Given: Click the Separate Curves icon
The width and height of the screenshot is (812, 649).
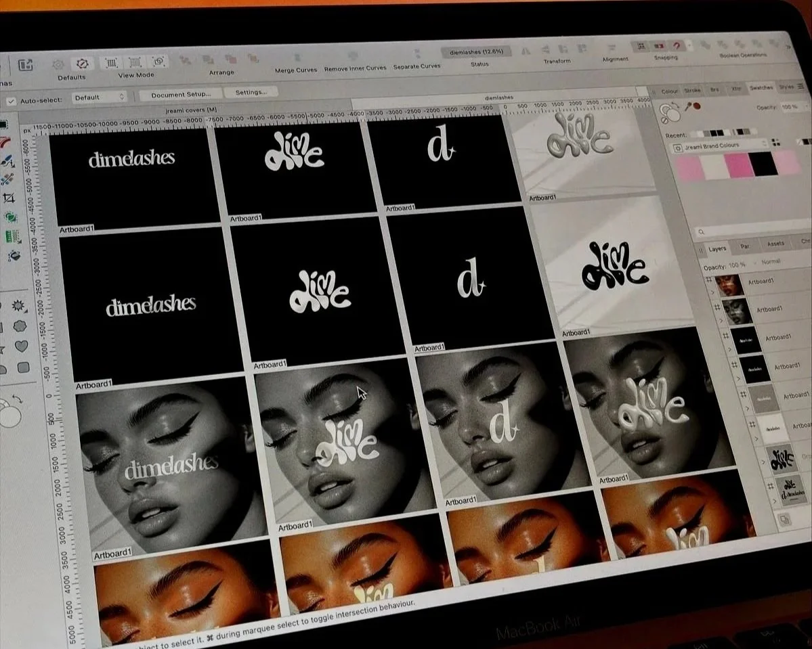Looking at the screenshot, I should point(417,54).
